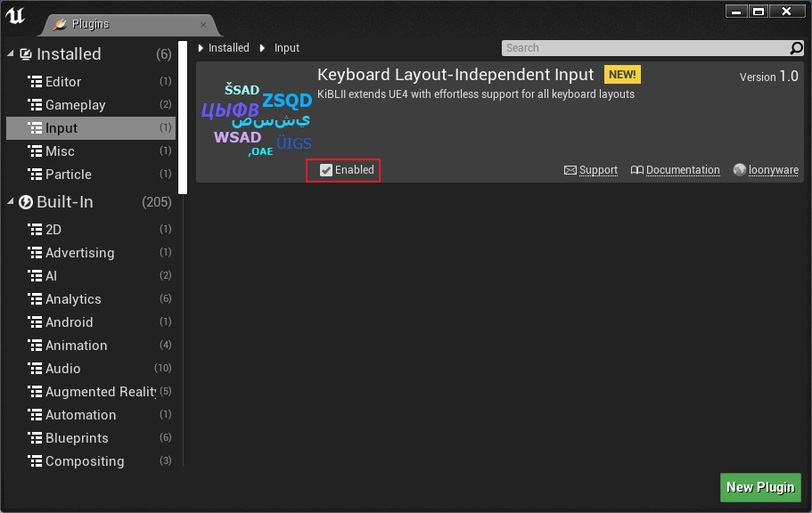Click the envelope Support icon
This screenshot has height=513, width=812.
570,170
